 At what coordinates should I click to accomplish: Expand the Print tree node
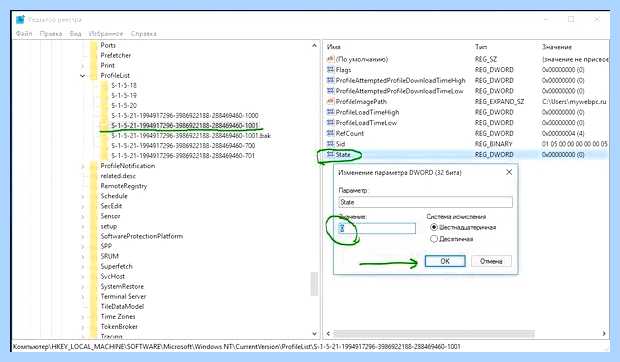(x=83, y=66)
